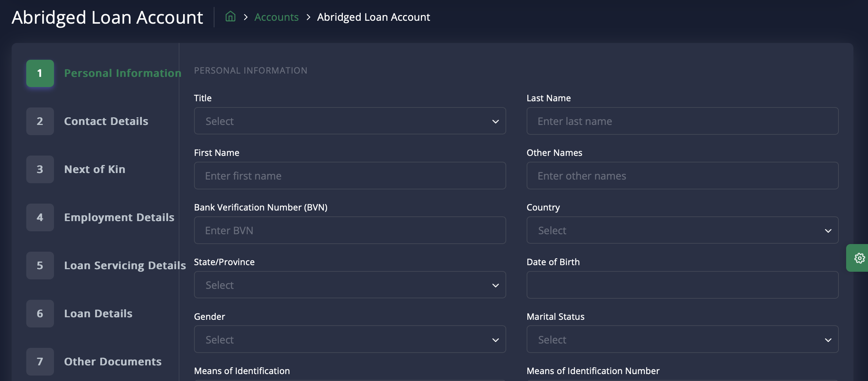Screen dimensions: 868x381
Task: Open the Other Documents step
Action: (113, 362)
